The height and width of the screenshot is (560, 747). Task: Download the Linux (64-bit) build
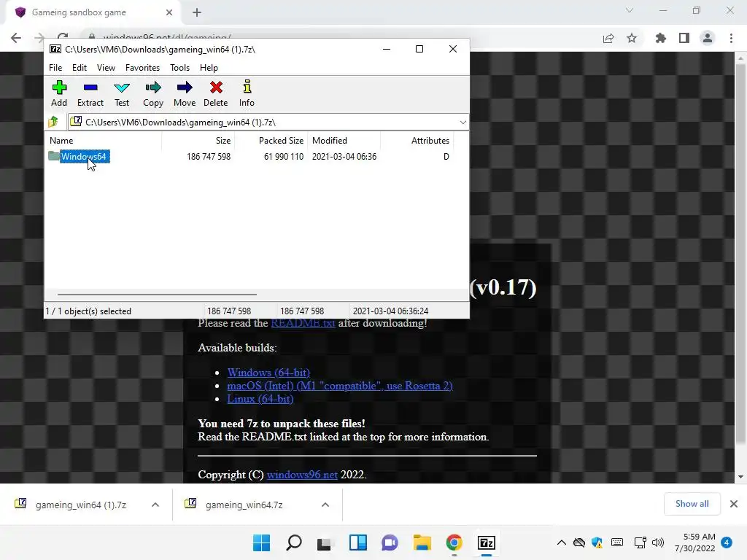coord(260,399)
